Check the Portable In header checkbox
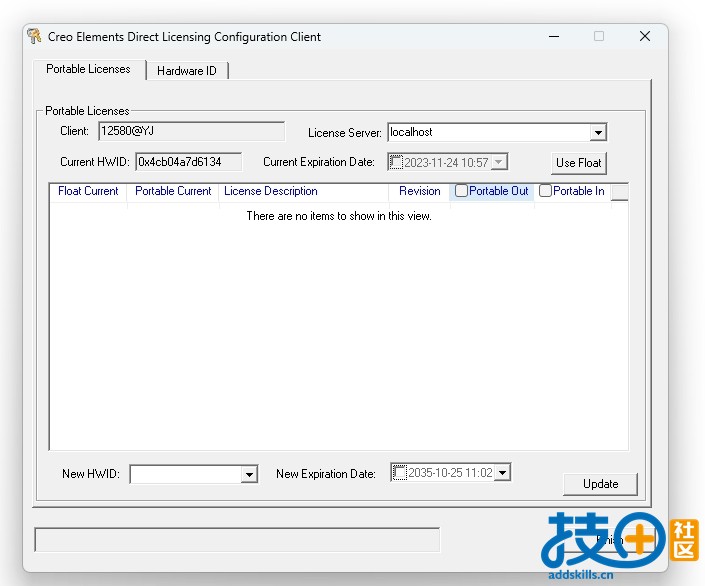This screenshot has width=705, height=586. (545, 191)
